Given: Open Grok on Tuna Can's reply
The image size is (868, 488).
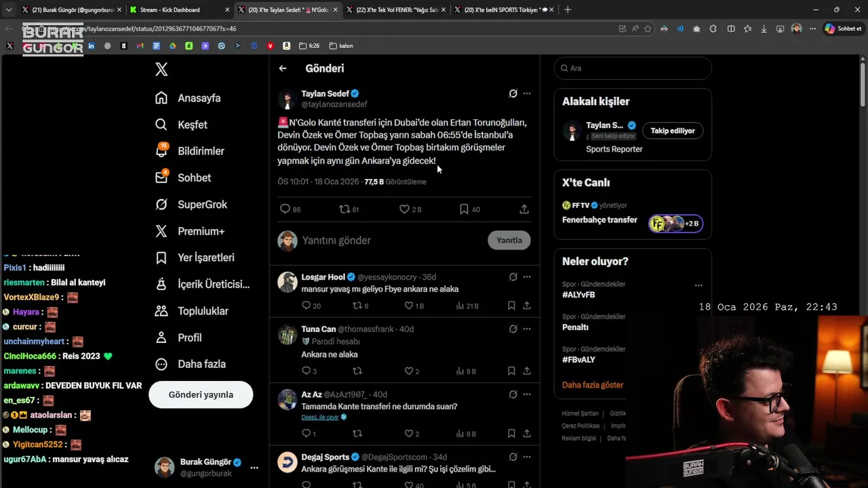Looking at the screenshot, I should click(513, 329).
